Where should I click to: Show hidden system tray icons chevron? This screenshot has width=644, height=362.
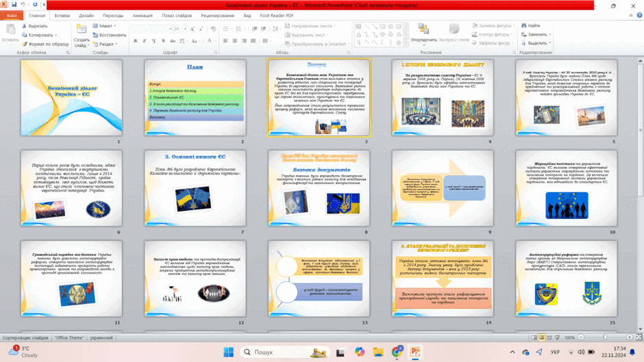tap(512, 352)
